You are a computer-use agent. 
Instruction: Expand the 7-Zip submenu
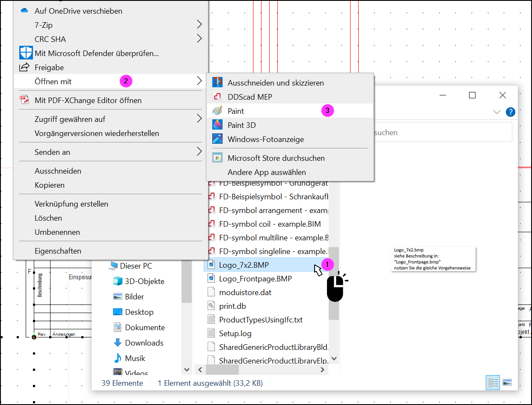(x=199, y=25)
